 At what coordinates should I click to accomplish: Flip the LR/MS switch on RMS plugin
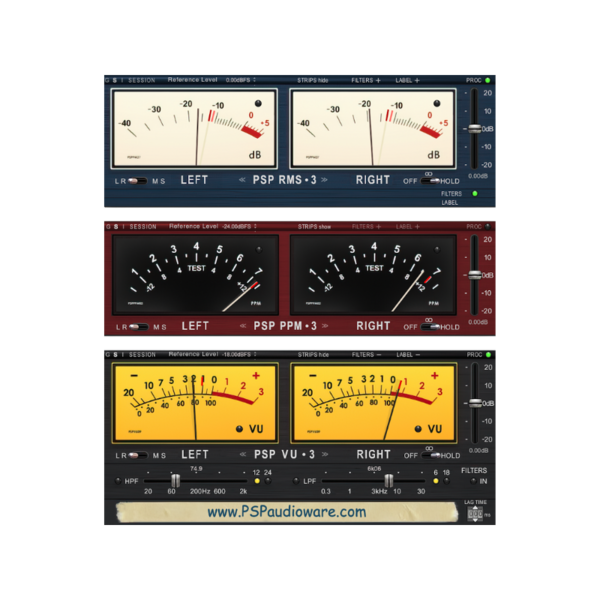pos(138,181)
